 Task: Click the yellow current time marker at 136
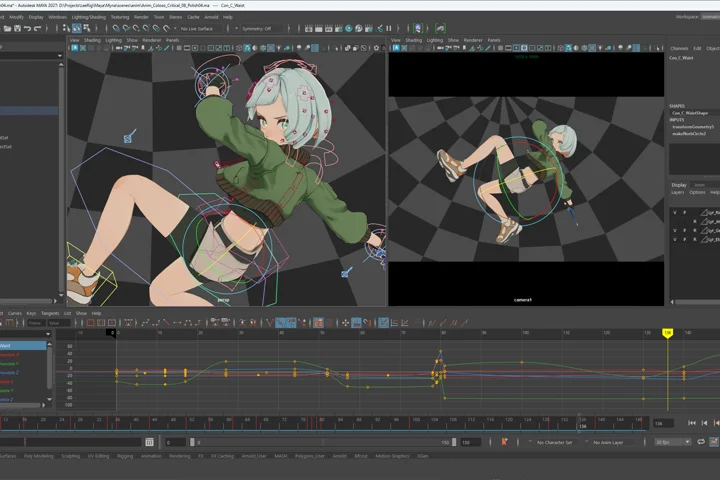coord(667,333)
